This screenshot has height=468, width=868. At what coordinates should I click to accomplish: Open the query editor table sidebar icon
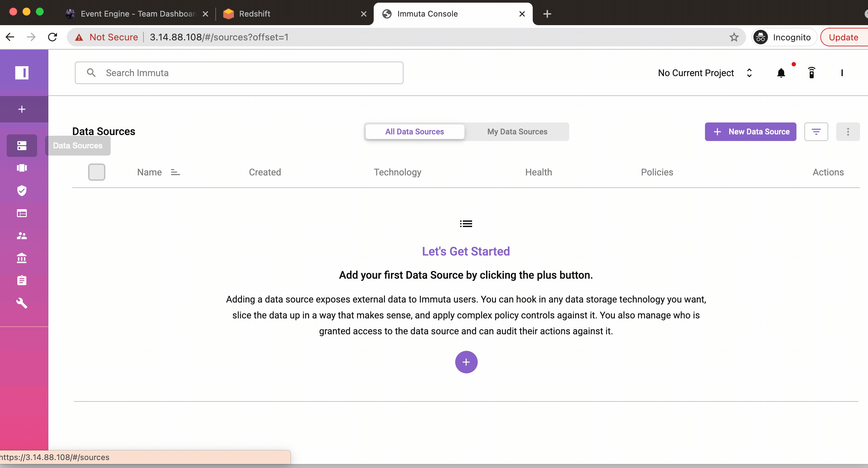(22, 213)
